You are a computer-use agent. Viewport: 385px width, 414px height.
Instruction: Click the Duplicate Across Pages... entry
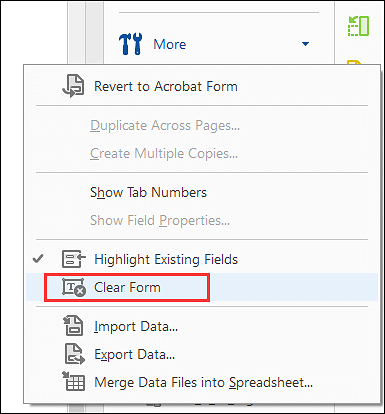point(165,126)
